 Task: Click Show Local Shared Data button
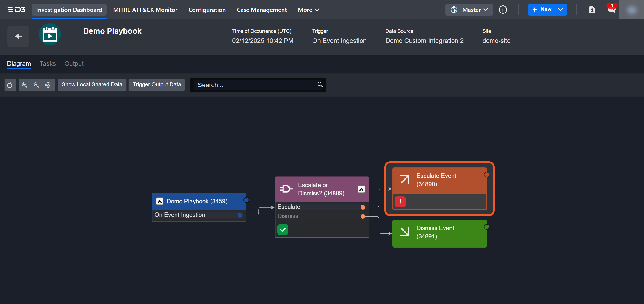pyautogui.click(x=92, y=85)
